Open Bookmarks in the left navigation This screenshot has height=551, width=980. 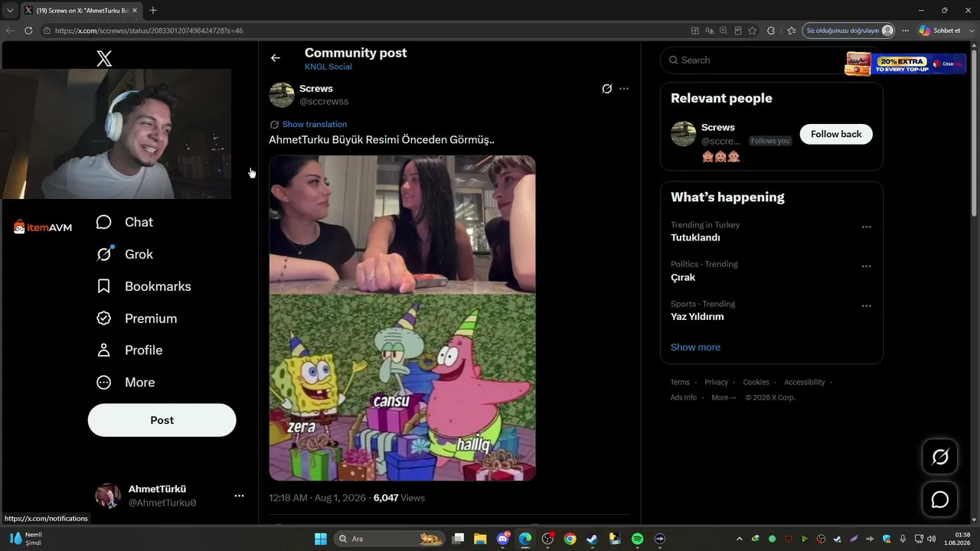143,286
